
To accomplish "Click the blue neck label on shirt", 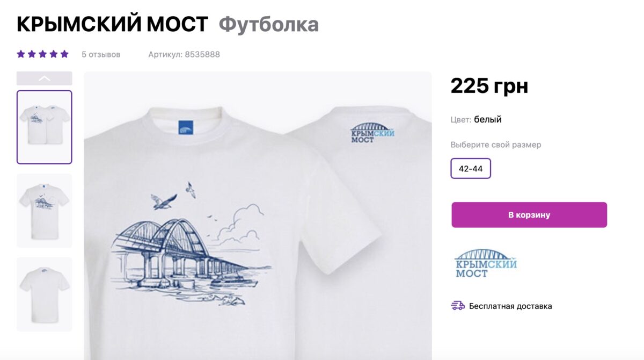I will tap(185, 128).
